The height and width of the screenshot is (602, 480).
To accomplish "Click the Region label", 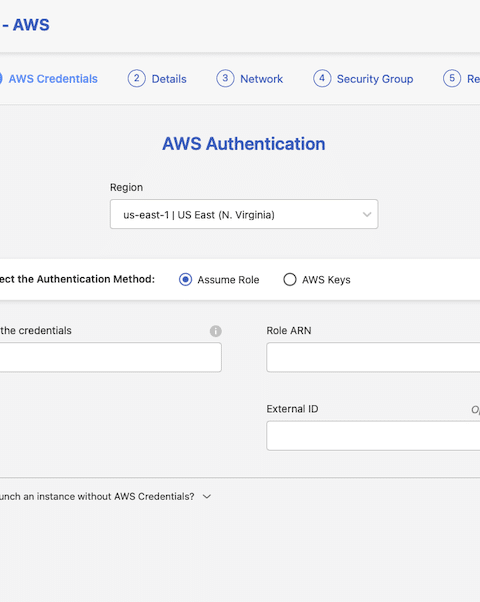I will tap(126, 187).
